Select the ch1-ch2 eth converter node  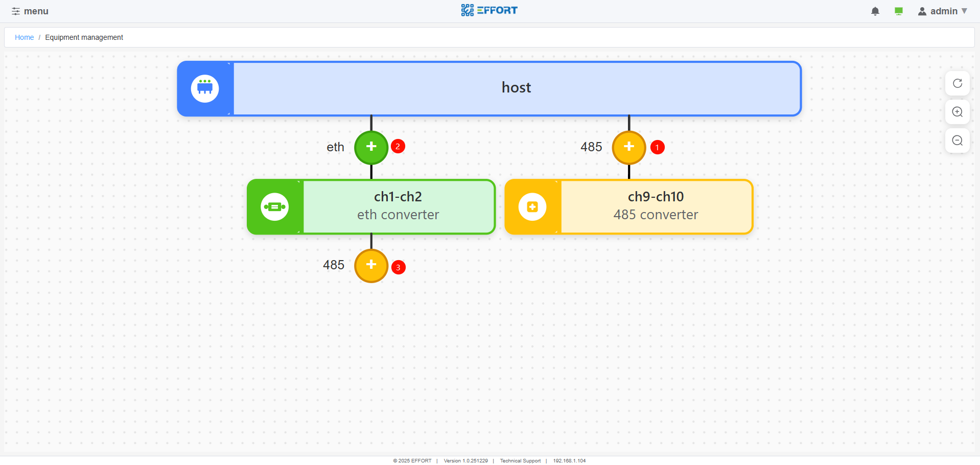click(398, 206)
